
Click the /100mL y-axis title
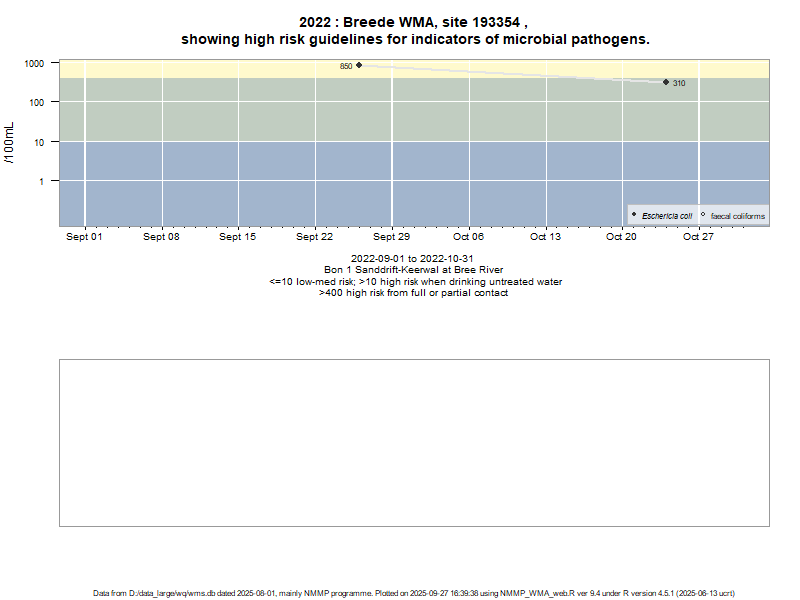point(10,142)
